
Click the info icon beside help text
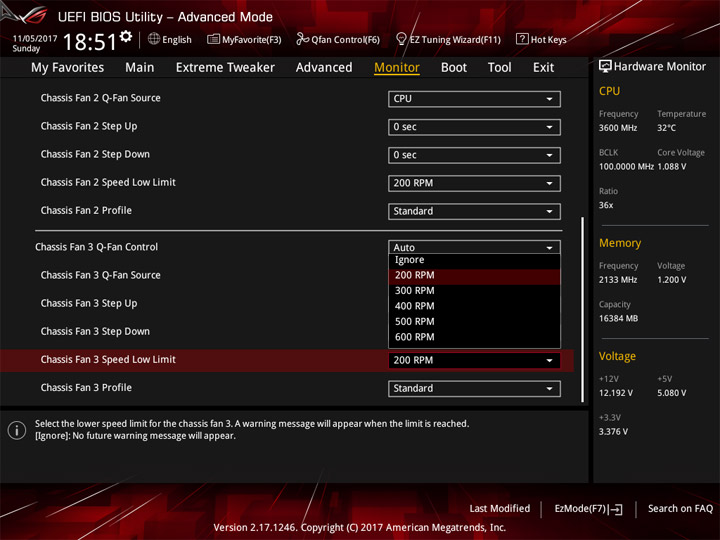17,430
